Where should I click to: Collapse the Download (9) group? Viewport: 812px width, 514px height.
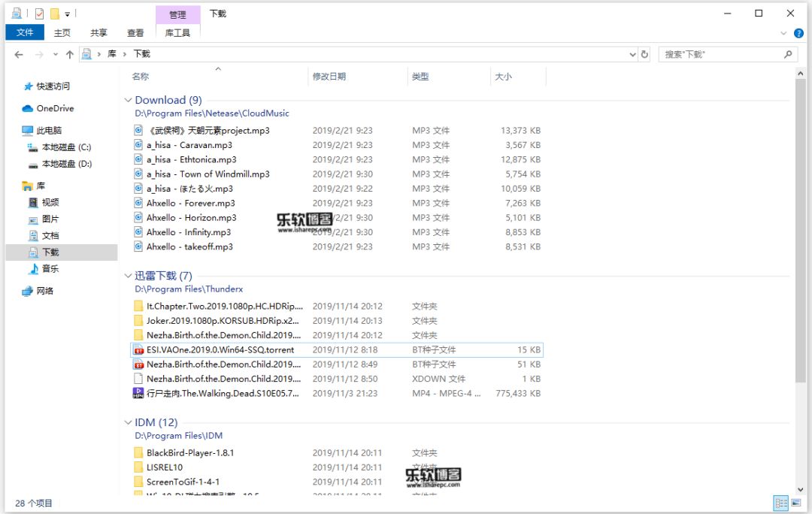pyautogui.click(x=128, y=100)
